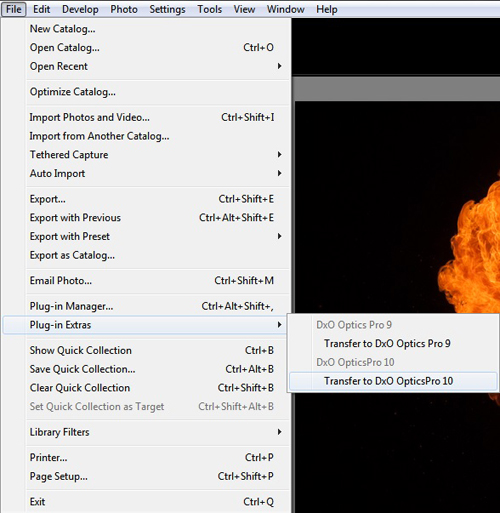Screen dimensions: 500x513
Task: Select Transfer to DxO OpticsPro 10
Action: [393, 381]
